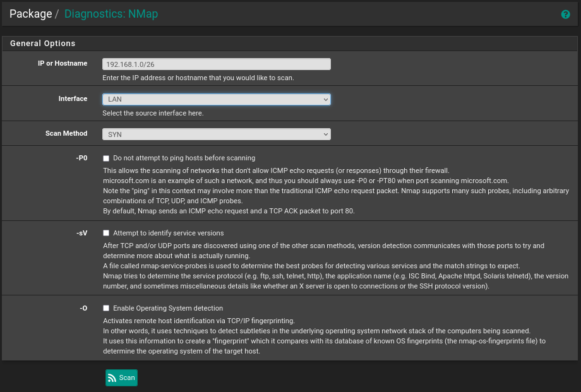This screenshot has height=392, width=581.
Task: Open the 'Diagnostics: NMap' breadcrumb link
Action: 111,14
